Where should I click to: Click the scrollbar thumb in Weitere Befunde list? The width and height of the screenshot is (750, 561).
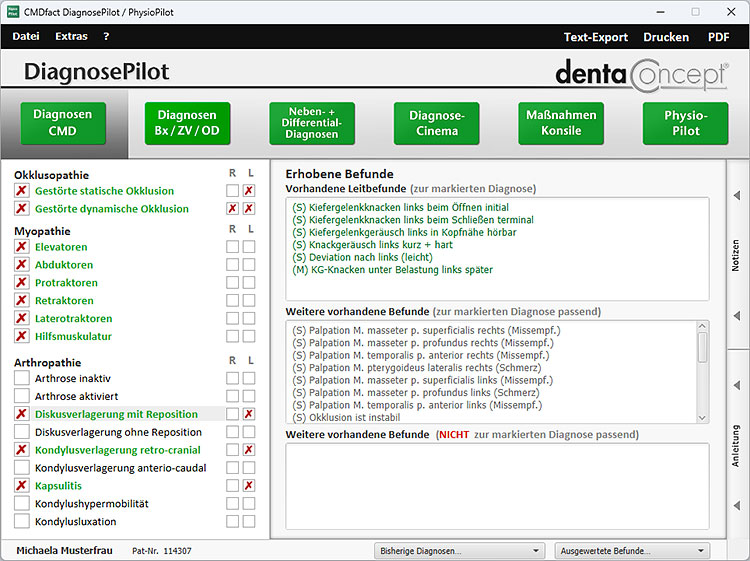click(x=702, y=347)
